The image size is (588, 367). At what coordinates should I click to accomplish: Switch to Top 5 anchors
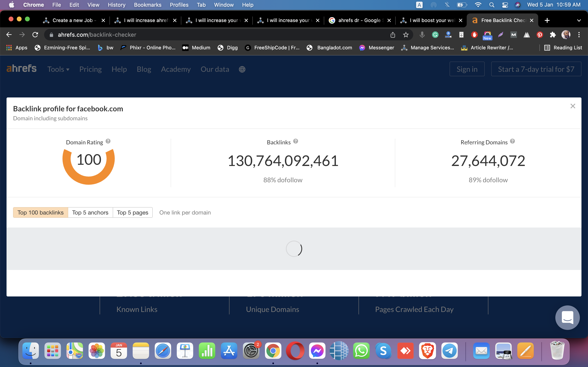(x=90, y=212)
